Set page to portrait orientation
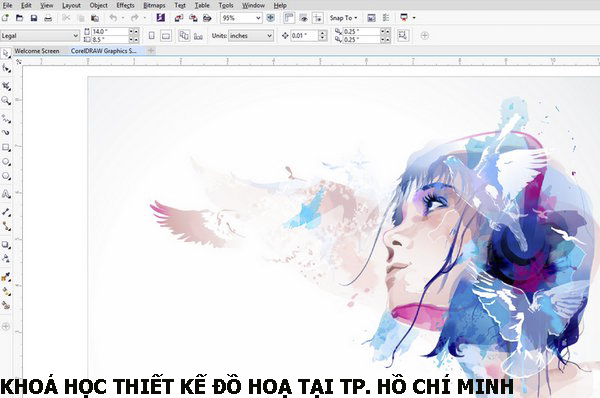The image size is (600, 398). click(152, 36)
